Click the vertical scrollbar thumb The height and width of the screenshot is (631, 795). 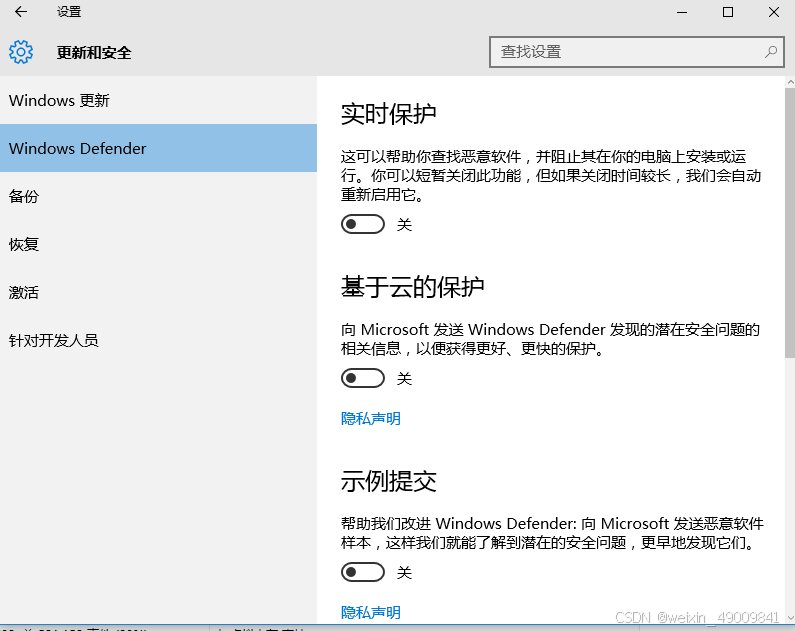[789, 223]
